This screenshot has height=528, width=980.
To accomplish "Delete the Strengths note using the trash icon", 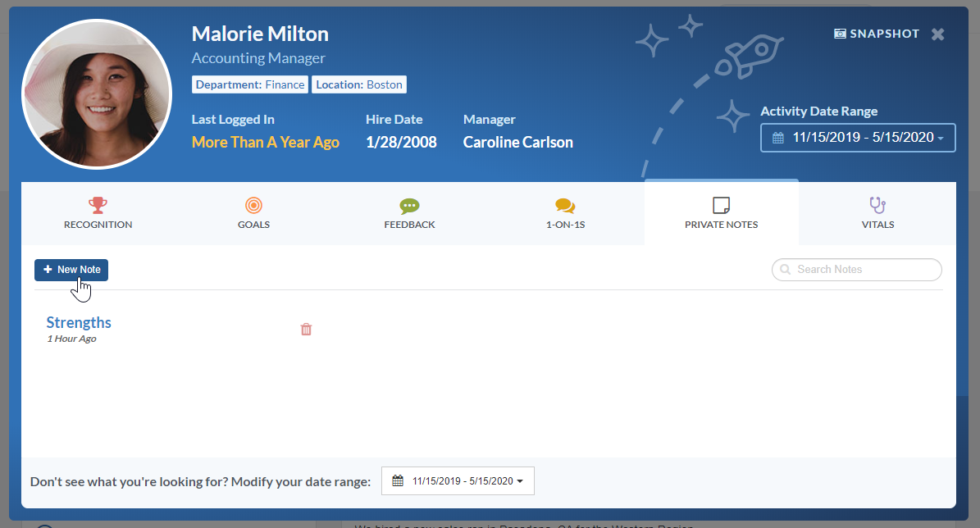I will click(306, 329).
